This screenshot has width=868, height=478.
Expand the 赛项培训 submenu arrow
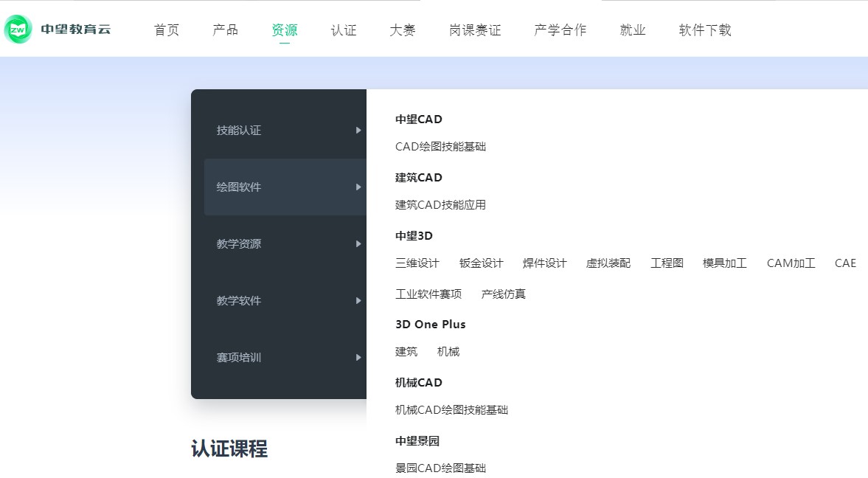[358, 358]
